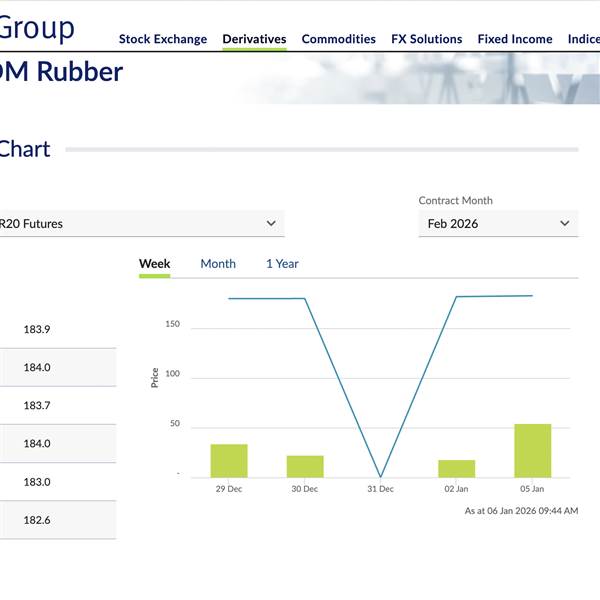Expand the R20 Futures product dropdown
This screenshot has width=600, height=600.
pyautogui.click(x=141, y=223)
